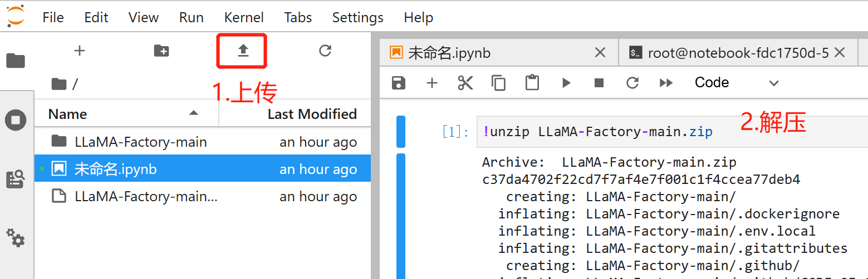
Task: Restart kernel and run all cells
Action: (x=666, y=83)
